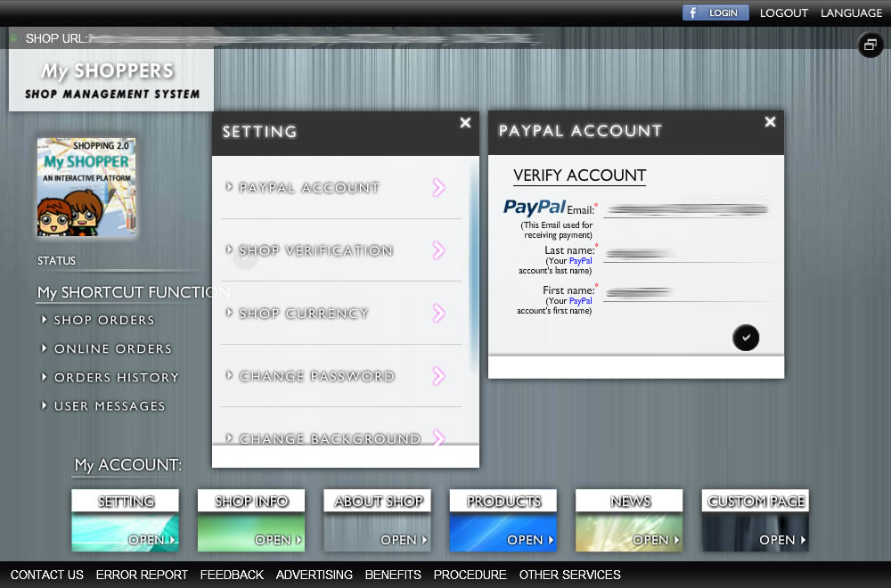Click pink arrow beside Shop Verification
This screenshot has width=891, height=588.
coord(438,250)
